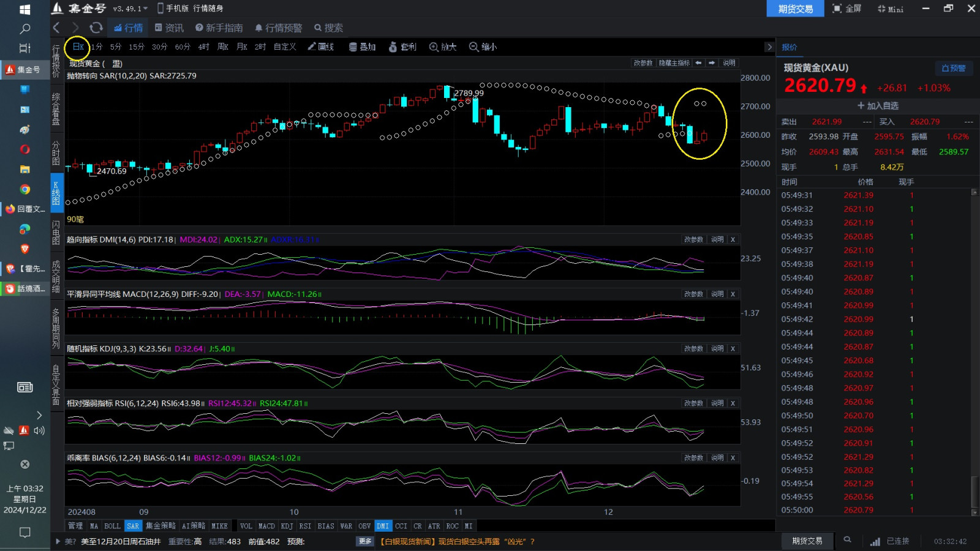The height and width of the screenshot is (551, 980).
Task: Close the KDJ indicator panel
Action: coord(733,348)
